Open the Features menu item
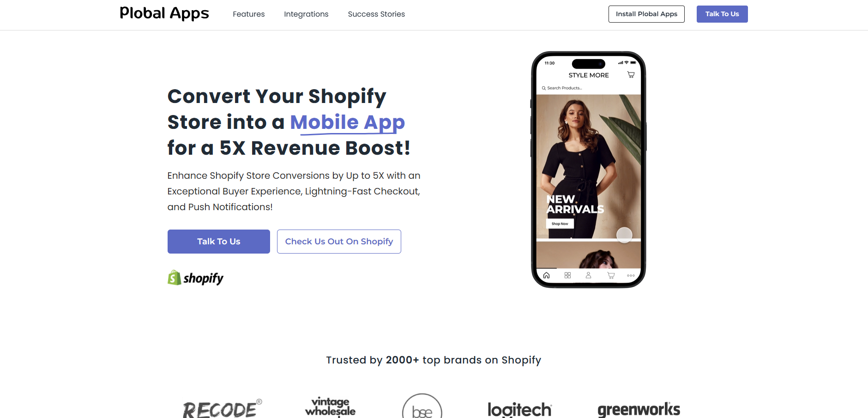 pyautogui.click(x=249, y=14)
